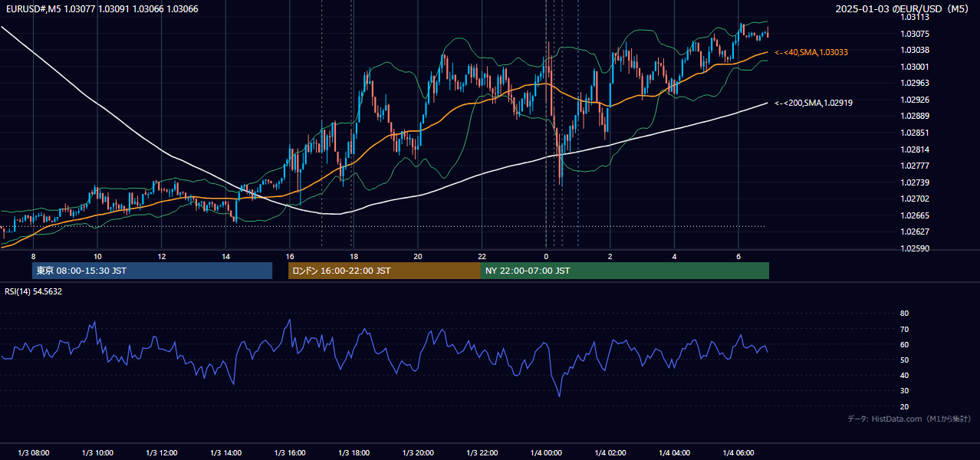Click the RSI scale level 50
The image size is (980, 460).
tap(904, 360)
